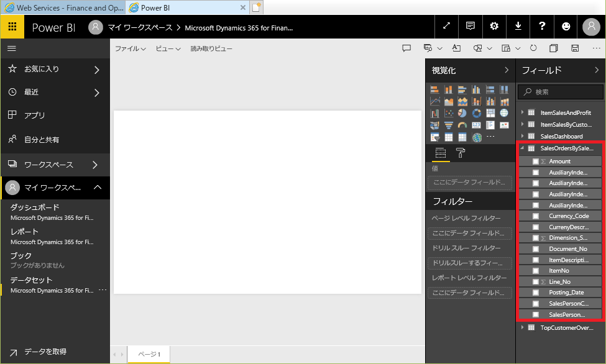Select the matrix visual
The width and height of the screenshot is (606, 364).
[462, 137]
